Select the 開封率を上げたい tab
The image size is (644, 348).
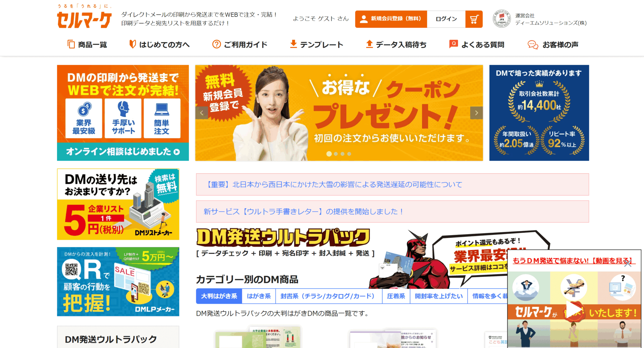[439, 296]
